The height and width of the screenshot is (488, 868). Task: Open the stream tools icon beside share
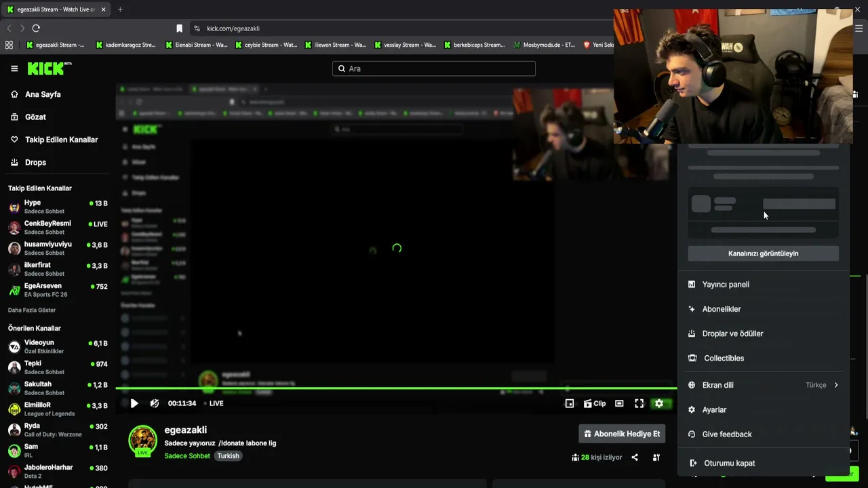click(656, 457)
